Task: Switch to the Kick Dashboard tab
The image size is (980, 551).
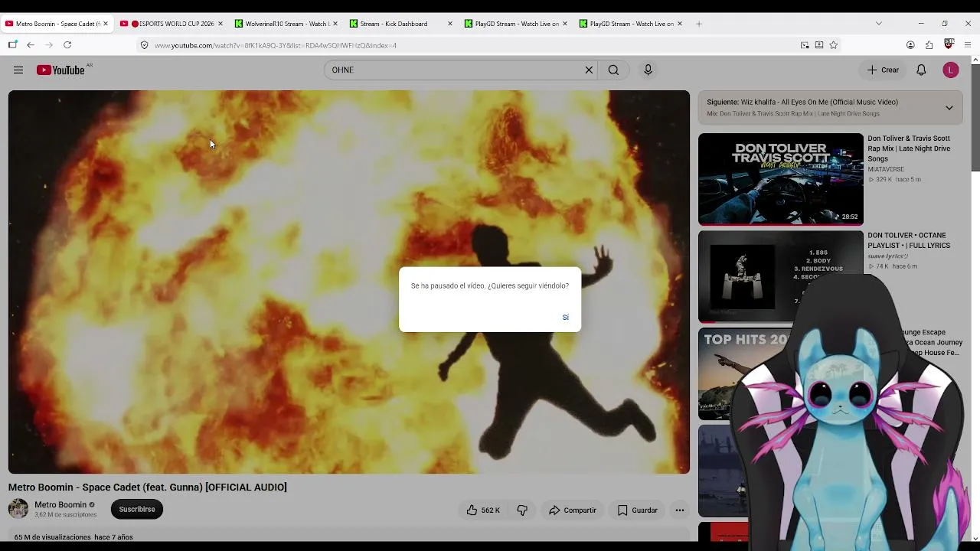Action: click(401, 24)
